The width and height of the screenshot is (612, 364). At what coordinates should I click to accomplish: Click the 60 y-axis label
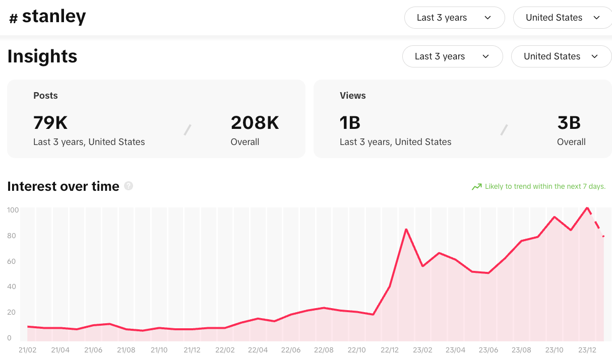(12, 261)
